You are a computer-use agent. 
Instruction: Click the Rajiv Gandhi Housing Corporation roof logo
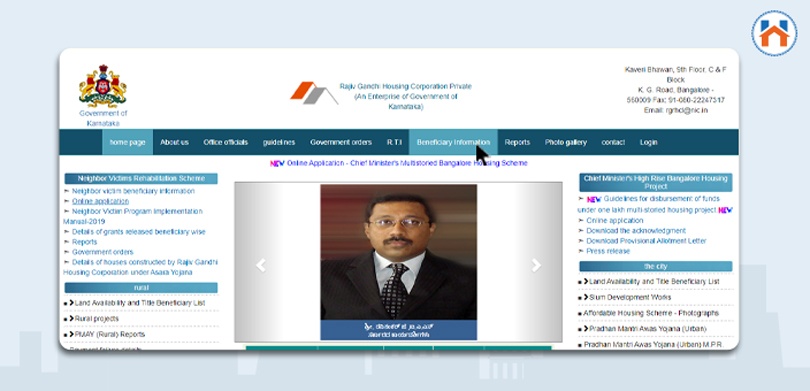click(314, 93)
